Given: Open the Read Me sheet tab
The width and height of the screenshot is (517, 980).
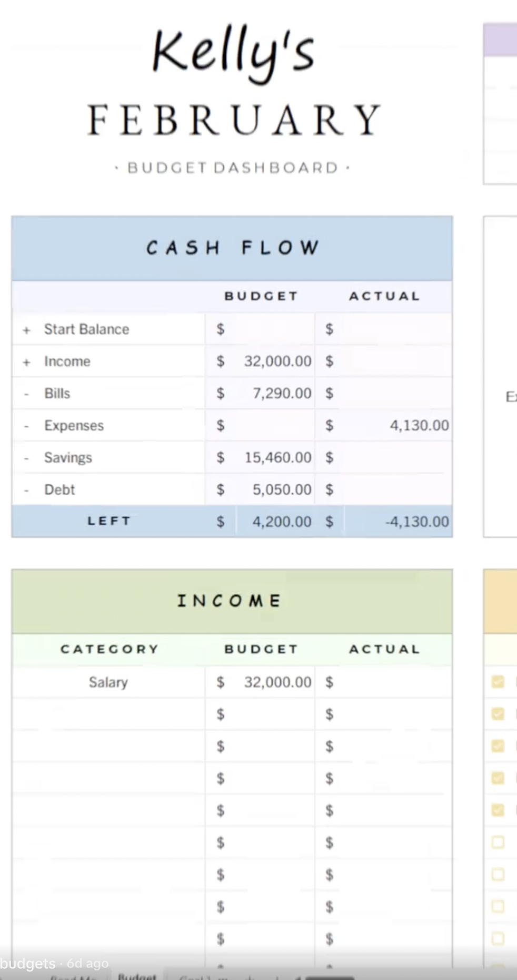Looking at the screenshot, I should 74,977.
